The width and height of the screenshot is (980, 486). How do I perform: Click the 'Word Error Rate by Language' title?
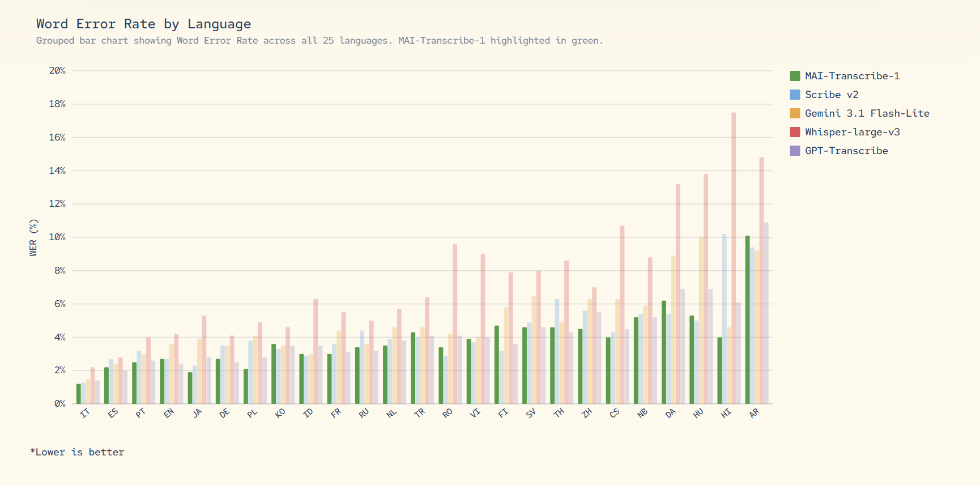[x=143, y=24]
